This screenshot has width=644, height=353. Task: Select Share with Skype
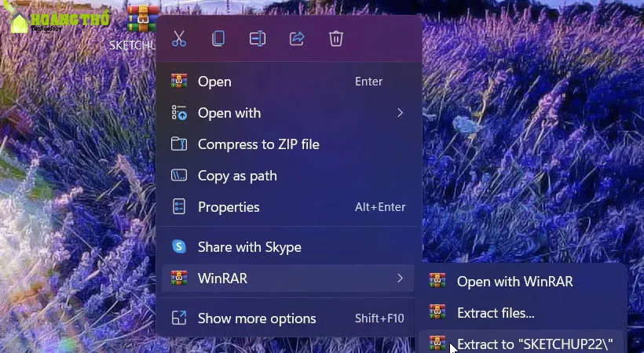pyautogui.click(x=288, y=246)
